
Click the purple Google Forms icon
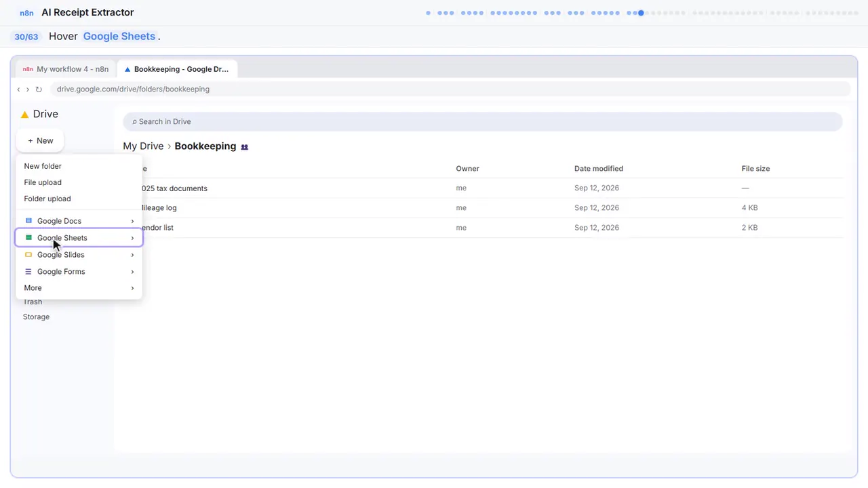click(x=28, y=272)
